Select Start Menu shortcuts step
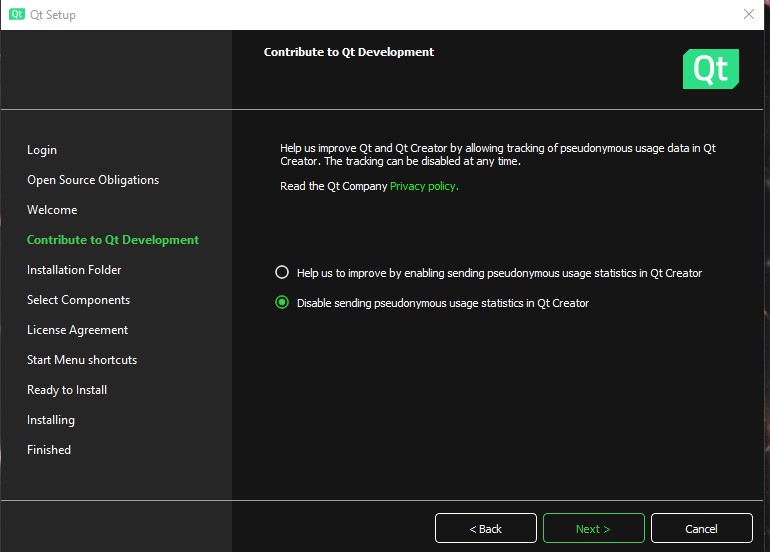 pos(82,359)
